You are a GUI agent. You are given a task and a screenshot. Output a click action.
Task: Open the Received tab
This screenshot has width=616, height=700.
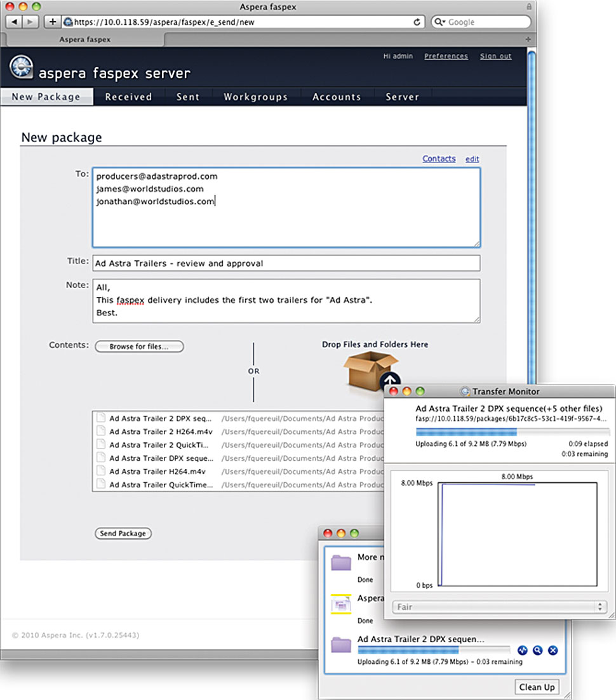point(129,97)
